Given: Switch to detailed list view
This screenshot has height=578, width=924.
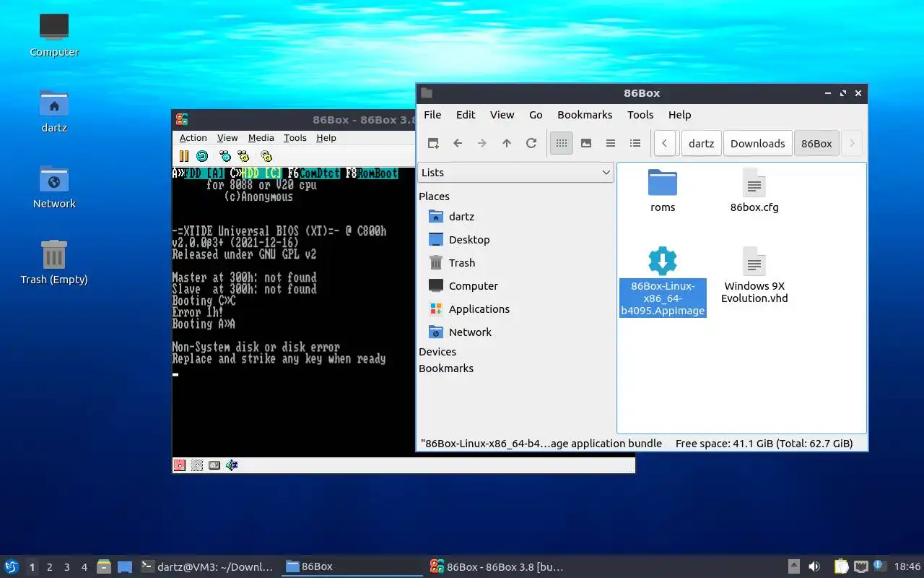Looking at the screenshot, I should (635, 143).
